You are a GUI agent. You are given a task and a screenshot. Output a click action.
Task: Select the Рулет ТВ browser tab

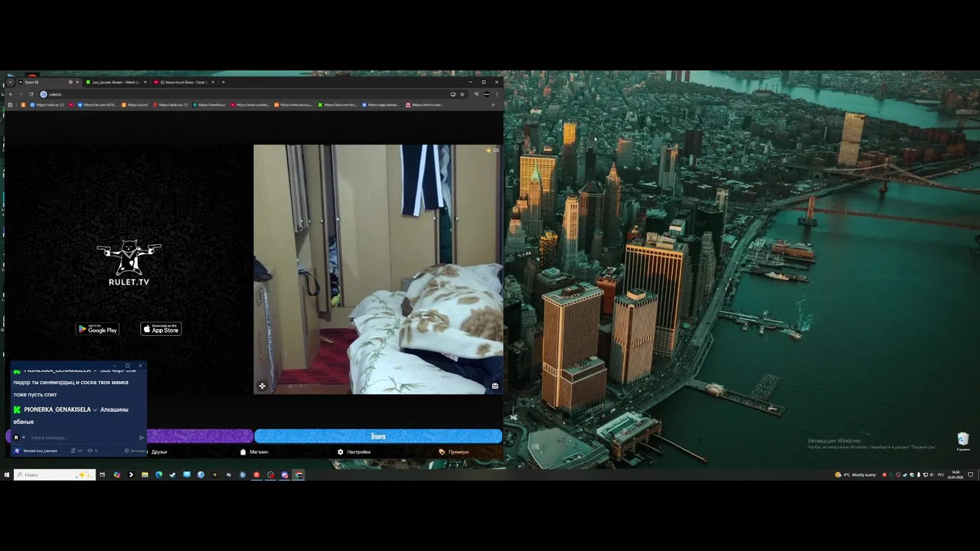click(48, 82)
